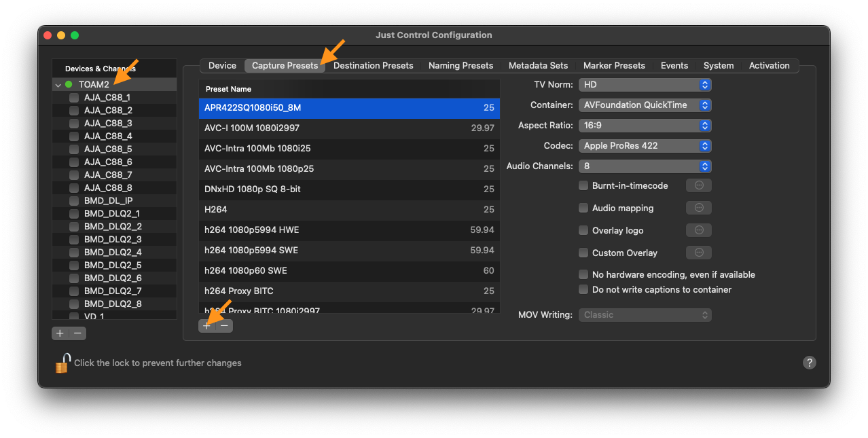Open help via the question mark button
Screen dimensions: 868x438
pyautogui.click(x=809, y=363)
